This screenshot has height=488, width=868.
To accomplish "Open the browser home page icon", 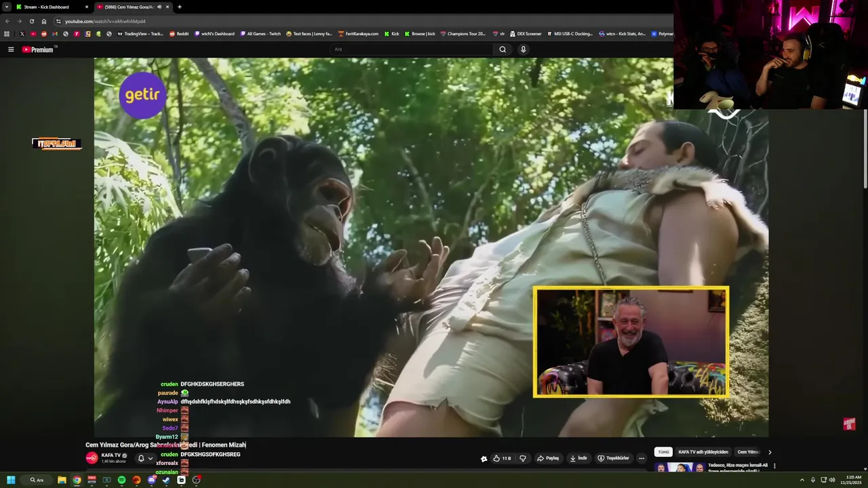I will [44, 21].
